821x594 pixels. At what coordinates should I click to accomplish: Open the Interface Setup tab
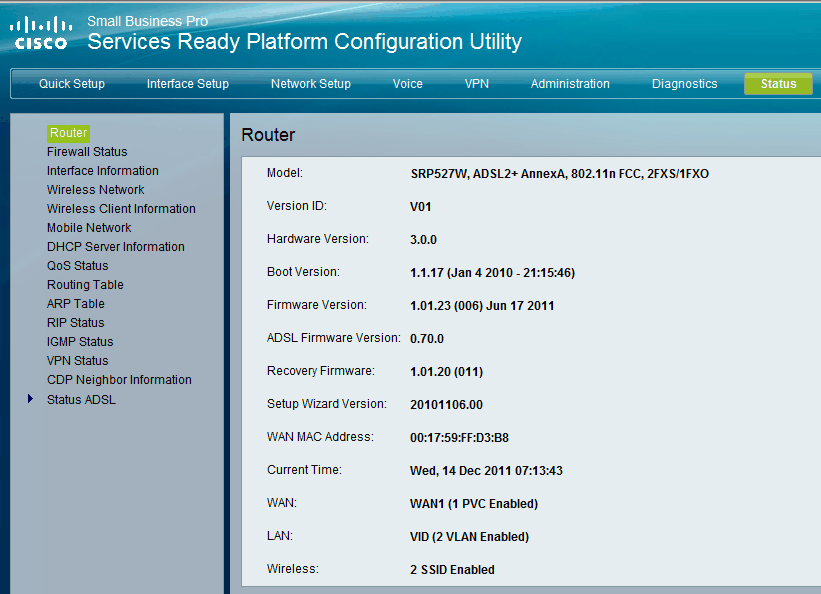coord(187,84)
